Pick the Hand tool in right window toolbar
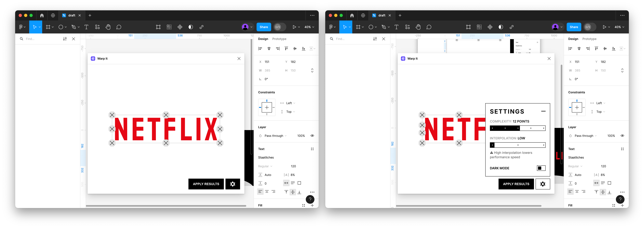 (418, 27)
